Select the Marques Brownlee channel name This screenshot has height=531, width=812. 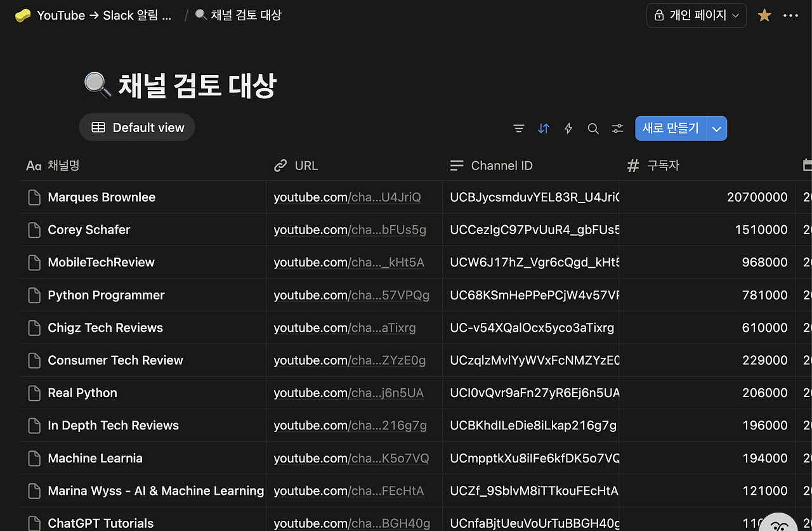[x=101, y=197]
